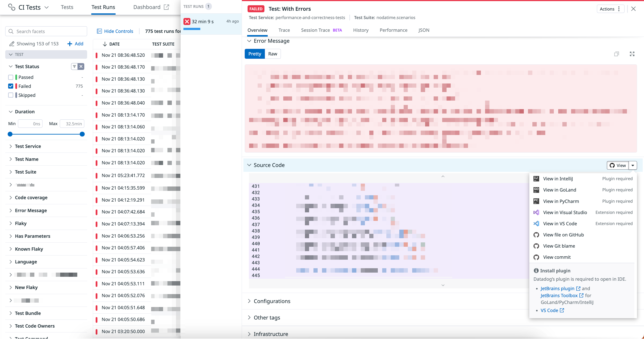The image size is (644, 339).
Task: Collapse the Duration facet
Action: coord(11,112)
